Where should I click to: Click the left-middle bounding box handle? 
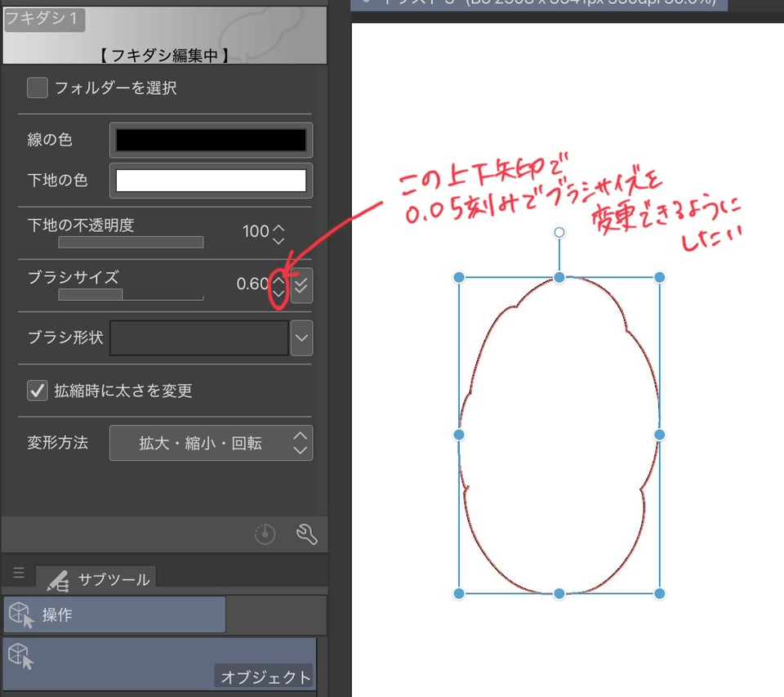(x=459, y=435)
